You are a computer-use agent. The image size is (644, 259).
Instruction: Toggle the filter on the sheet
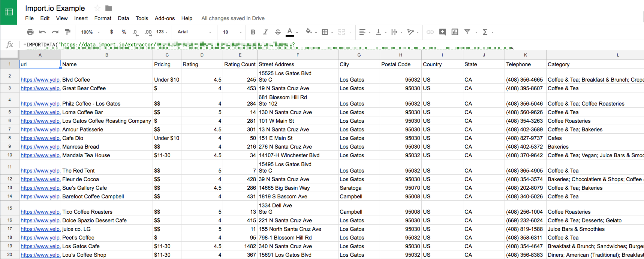point(467,32)
